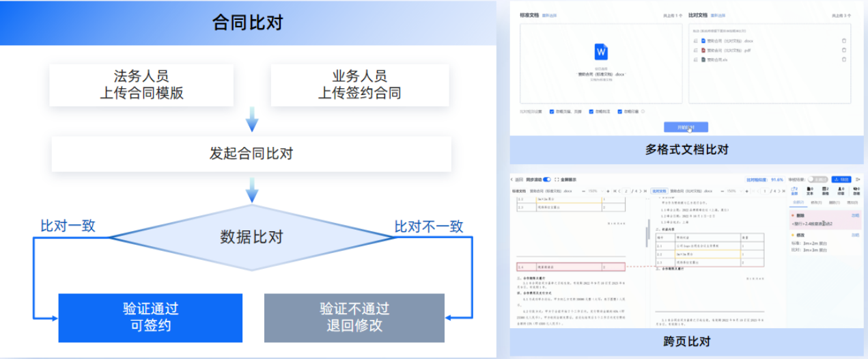Delete the 赞助合同(比对文档).pdf file via trash icon
Screen dimensions: 868x359
(844, 50)
